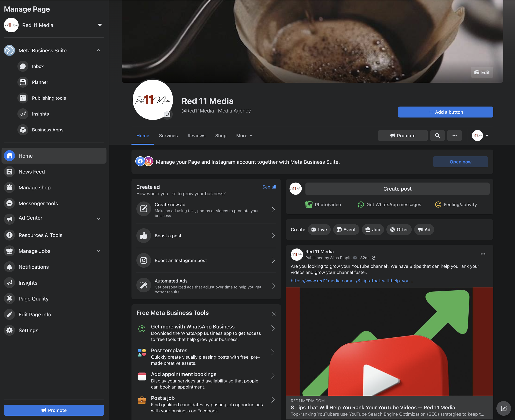Switch to the Reviews tab

coord(196,135)
